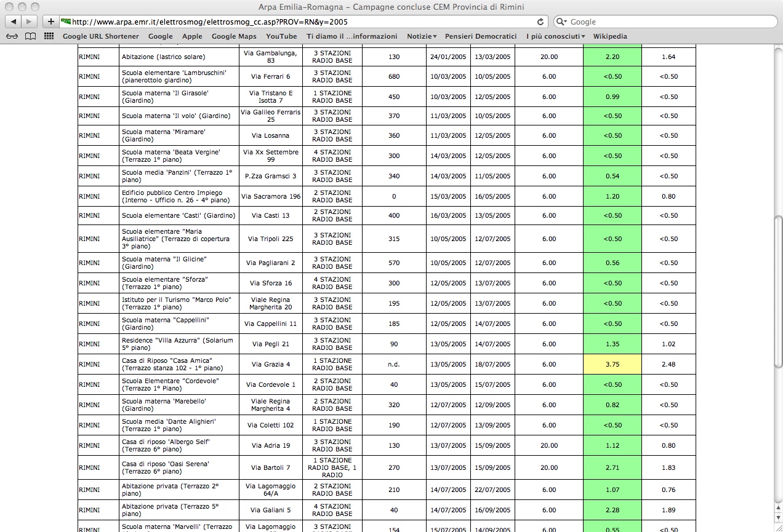Image resolution: width=783 pixels, height=532 pixels.
Task: Click the 'Via Galileo Ferraris 25' cell
Action: point(271,116)
